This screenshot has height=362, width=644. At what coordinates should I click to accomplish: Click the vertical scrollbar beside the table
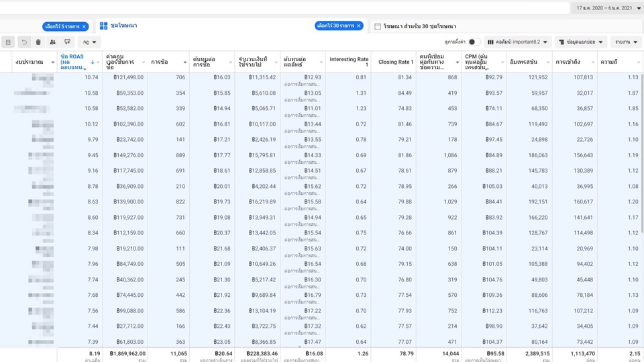coord(642,152)
